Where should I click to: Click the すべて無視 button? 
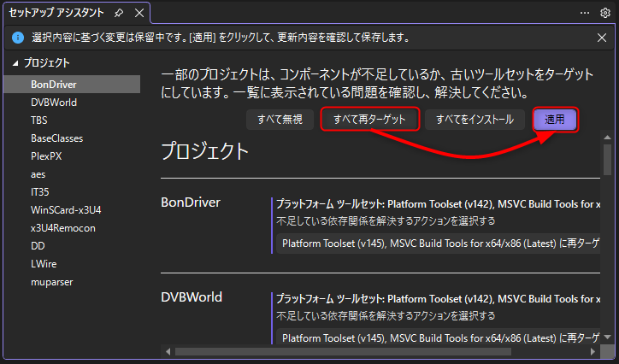pyautogui.click(x=280, y=120)
